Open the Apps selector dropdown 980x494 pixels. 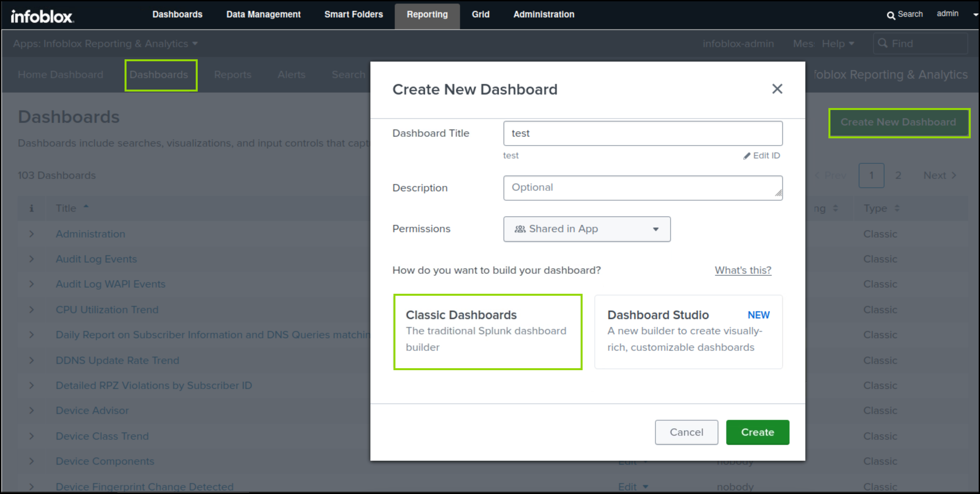coord(105,44)
